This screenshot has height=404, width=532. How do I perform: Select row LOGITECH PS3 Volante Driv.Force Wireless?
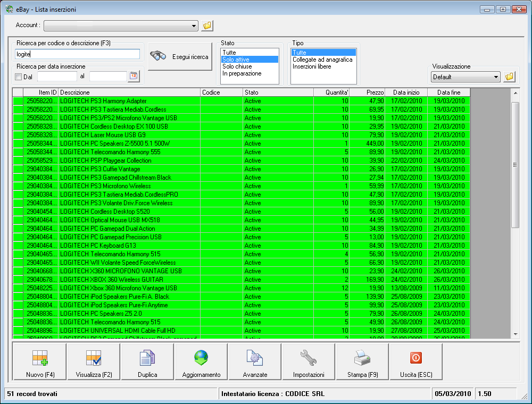241,203
